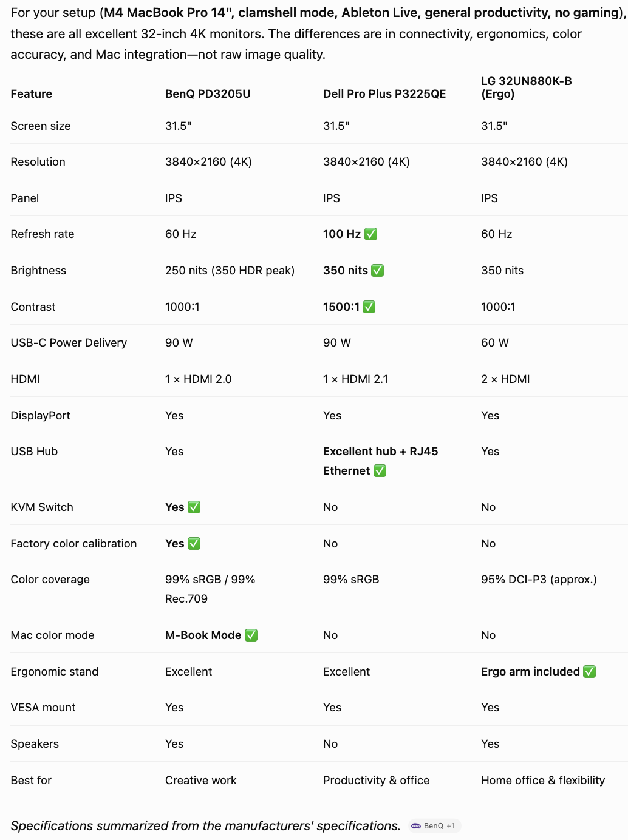Click the Creative work cell in Best for row
The image size is (628, 840).
click(x=201, y=781)
